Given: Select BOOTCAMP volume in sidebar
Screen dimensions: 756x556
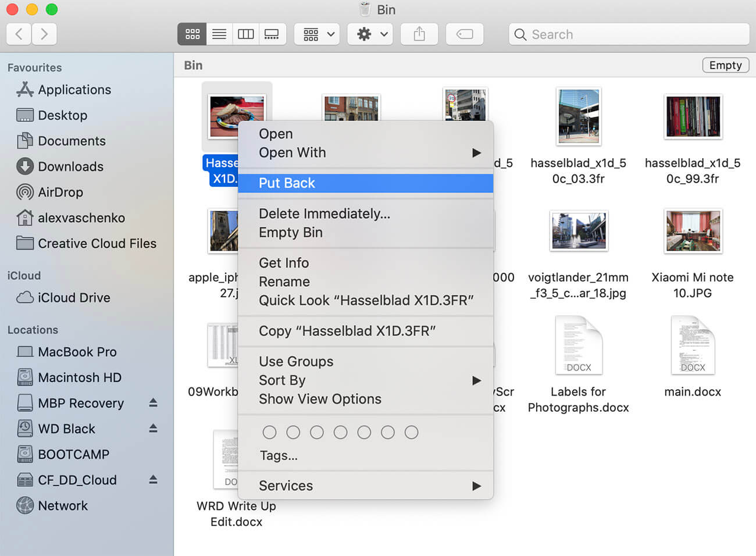Looking at the screenshot, I should (x=73, y=454).
